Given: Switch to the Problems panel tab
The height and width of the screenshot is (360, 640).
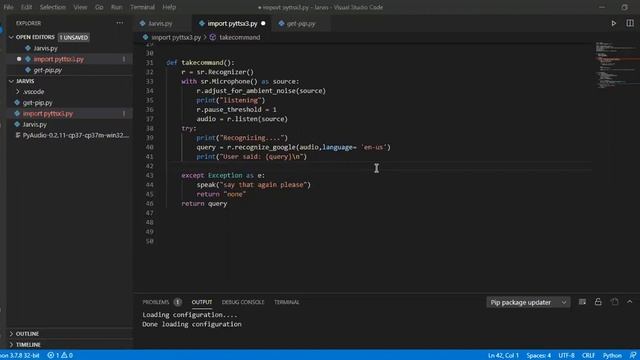Looking at the screenshot, I should pos(156,302).
